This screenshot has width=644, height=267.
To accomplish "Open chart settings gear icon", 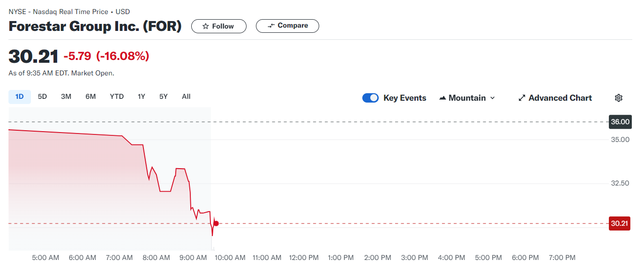I will (618, 98).
